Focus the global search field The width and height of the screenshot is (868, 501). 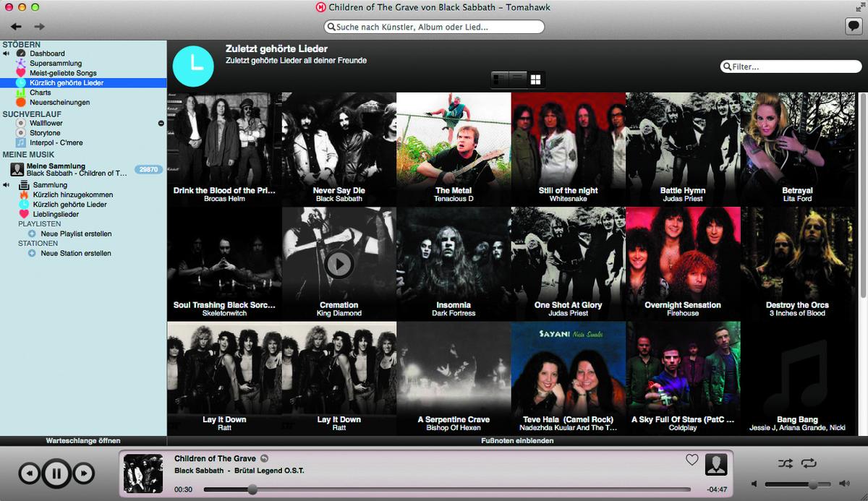[x=434, y=27]
